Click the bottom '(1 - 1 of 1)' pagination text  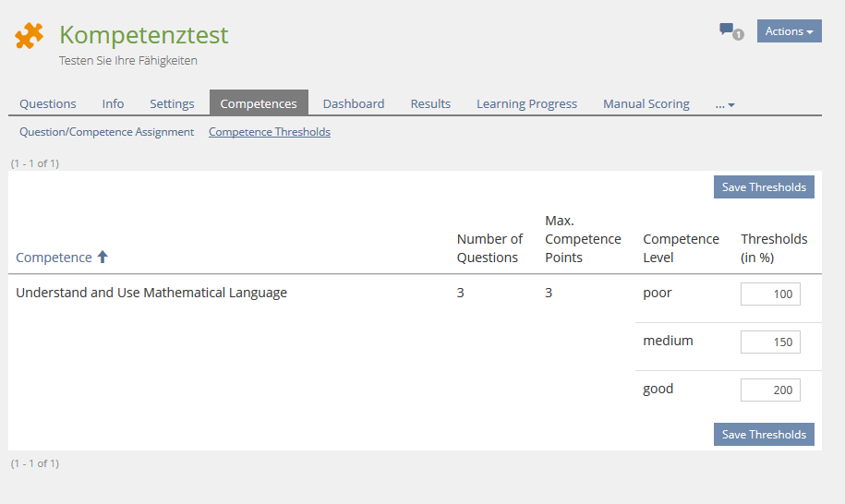(35, 463)
